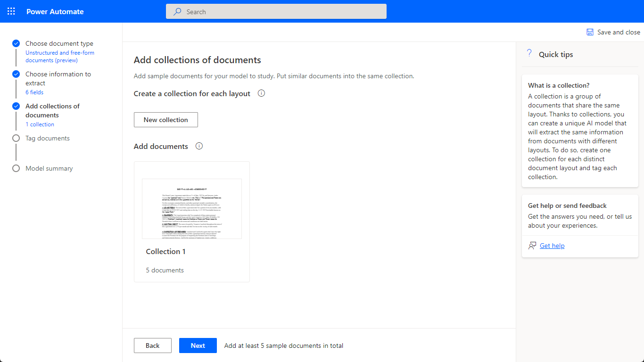Click the New collection button
Viewport: 644px width, 362px height.
pyautogui.click(x=165, y=120)
